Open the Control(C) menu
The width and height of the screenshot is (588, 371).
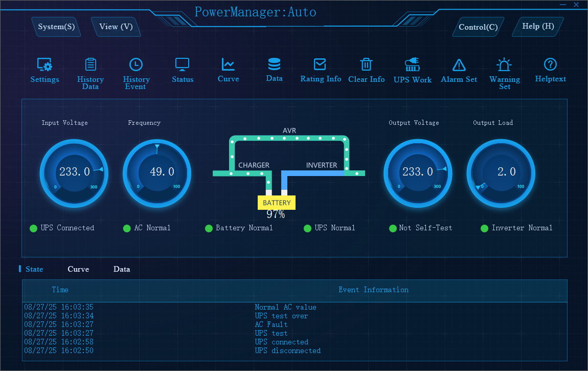[478, 27]
